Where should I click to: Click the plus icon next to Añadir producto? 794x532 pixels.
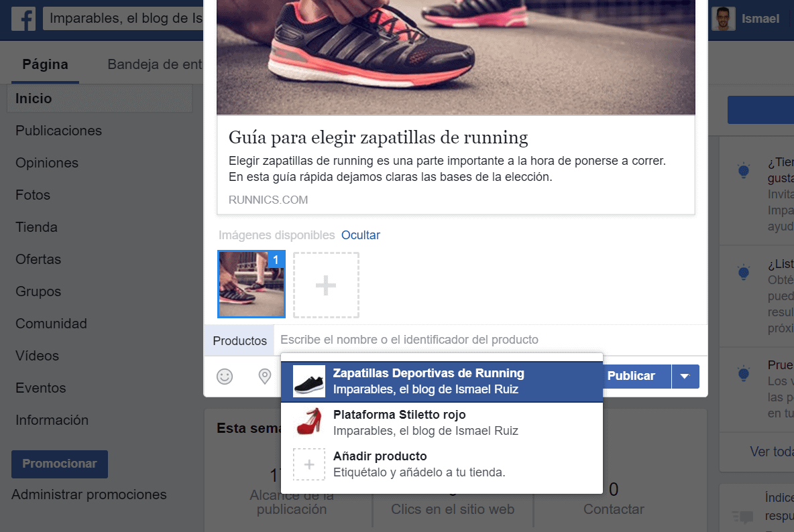pos(309,464)
